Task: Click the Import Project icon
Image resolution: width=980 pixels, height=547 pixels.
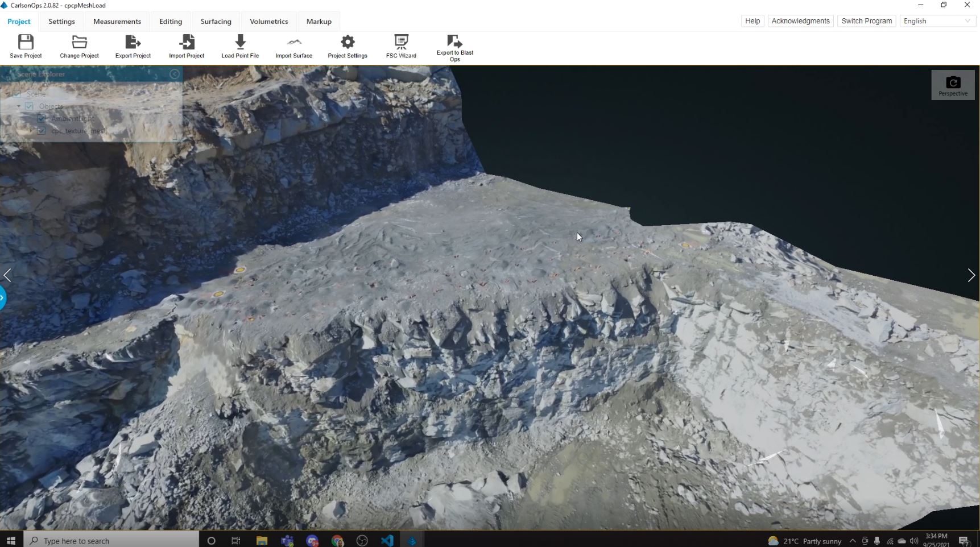Action: point(187,42)
